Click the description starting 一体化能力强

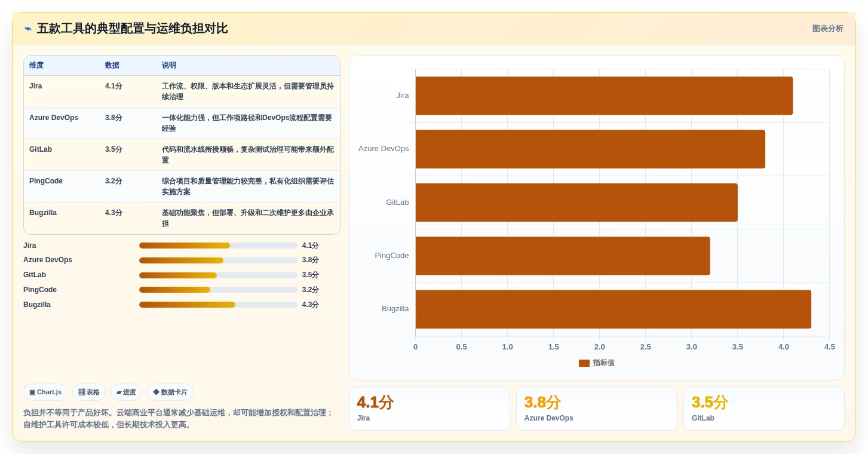click(247, 123)
